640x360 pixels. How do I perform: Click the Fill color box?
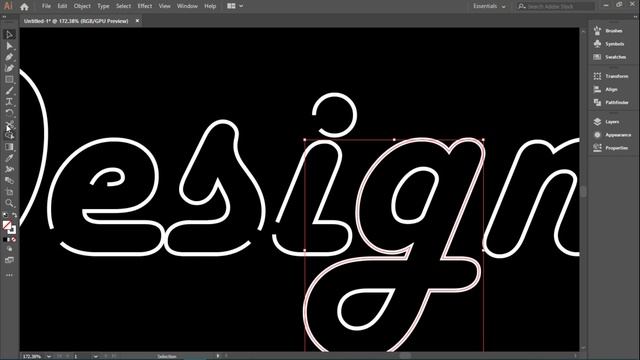[7, 225]
